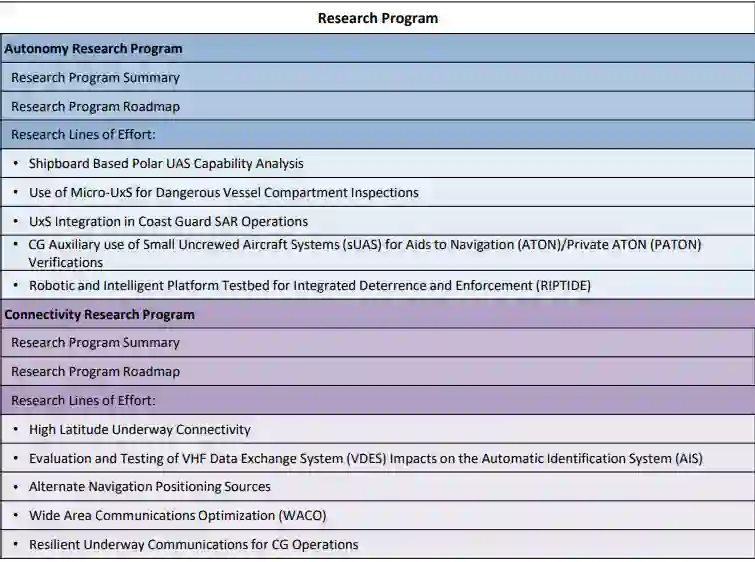Viewport: 755px width, 562px height.
Task: Click 'Research Lines of Effort:' under Autonomy
Action: (x=378, y=134)
